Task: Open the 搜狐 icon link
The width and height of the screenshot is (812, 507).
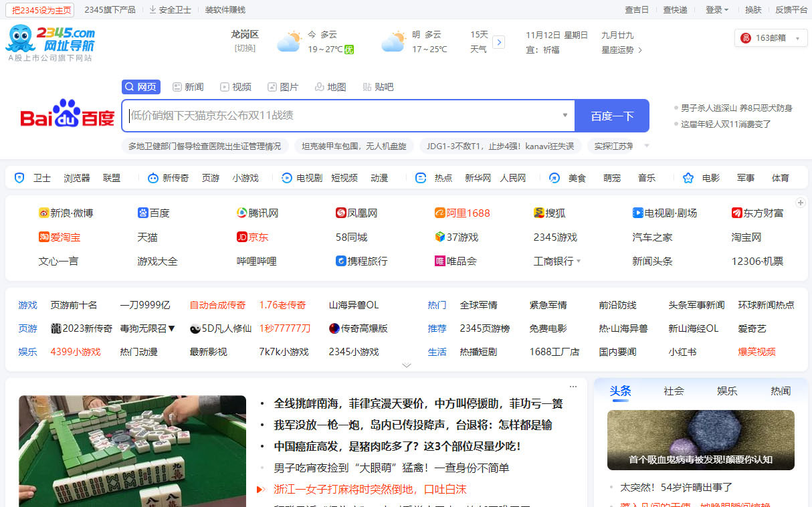Action: point(538,213)
